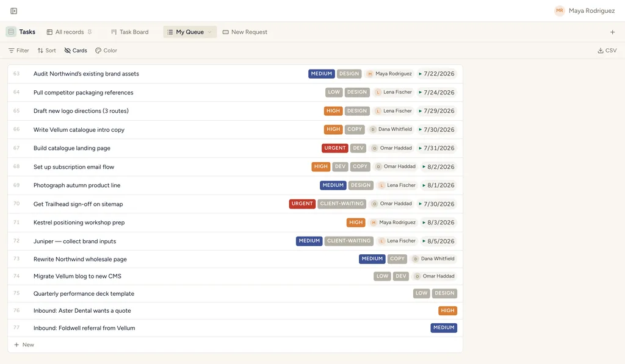Open task Photograph autumn product line

[x=77, y=185]
